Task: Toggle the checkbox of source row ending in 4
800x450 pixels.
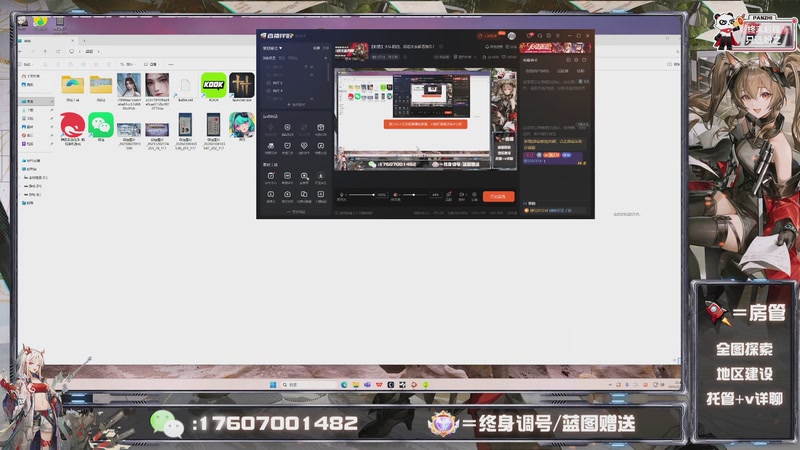Action: pyautogui.click(x=269, y=91)
